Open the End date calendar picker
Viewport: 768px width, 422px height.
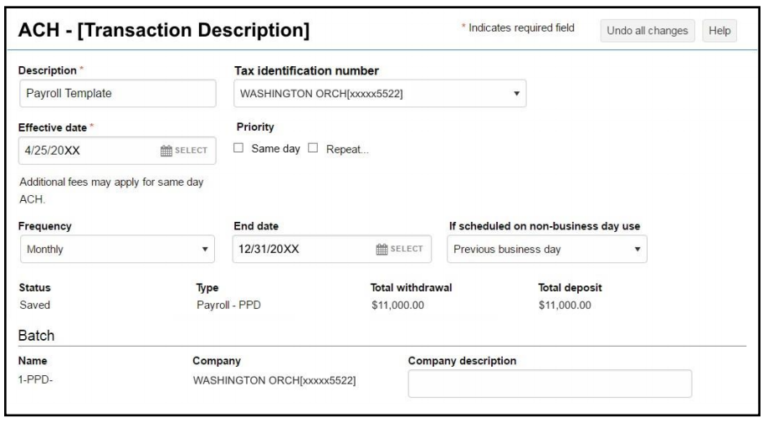pos(399,248)
